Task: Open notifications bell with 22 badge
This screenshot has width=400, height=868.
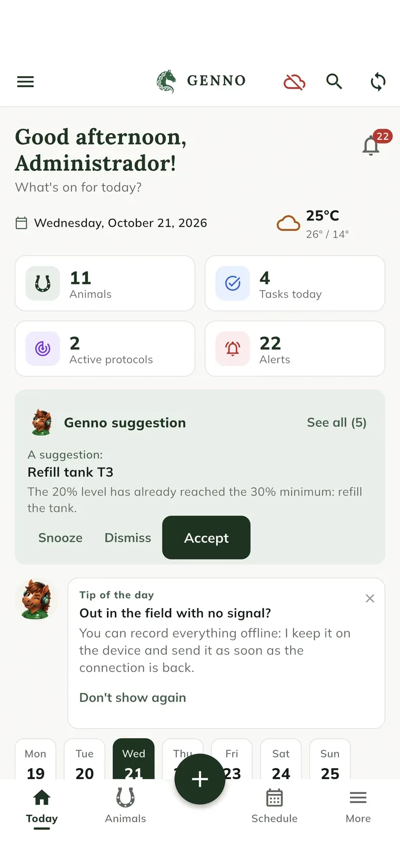Action: [372, 145]
